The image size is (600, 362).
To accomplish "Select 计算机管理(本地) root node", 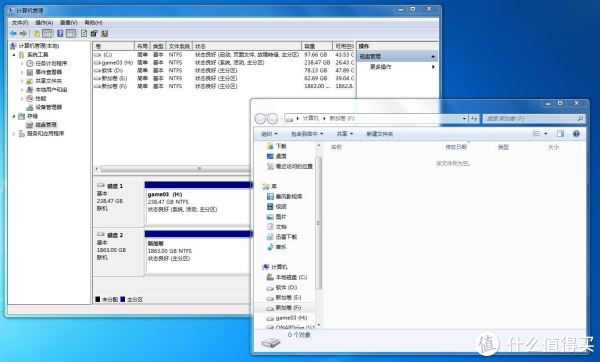I will [x=39, y=46].
